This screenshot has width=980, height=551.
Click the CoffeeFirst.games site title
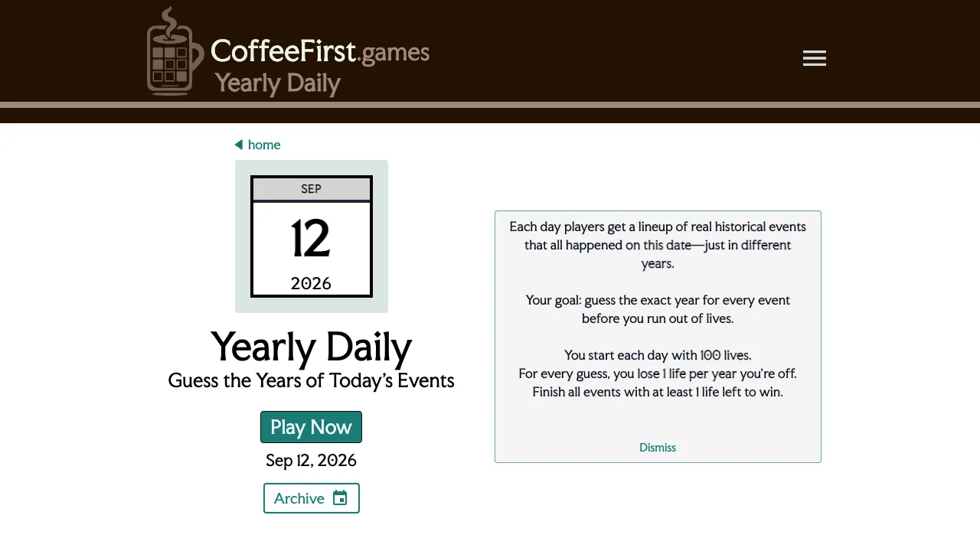(x=320, y=51)
